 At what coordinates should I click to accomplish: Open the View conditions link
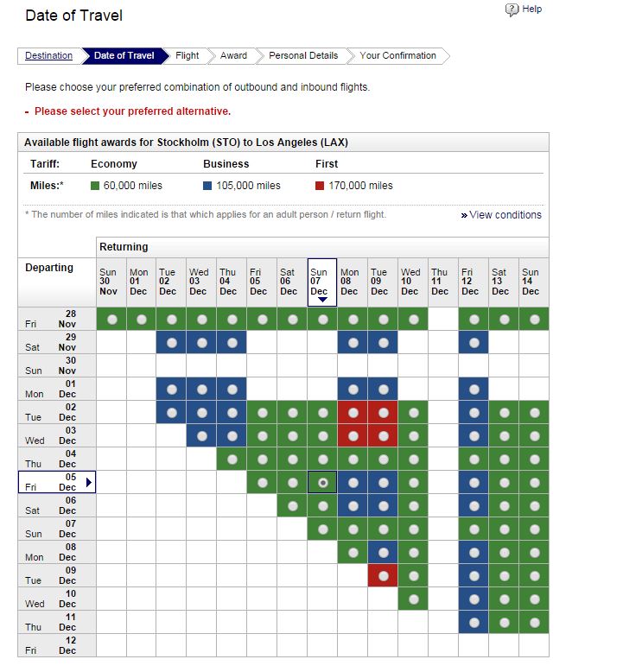point(505,215)
